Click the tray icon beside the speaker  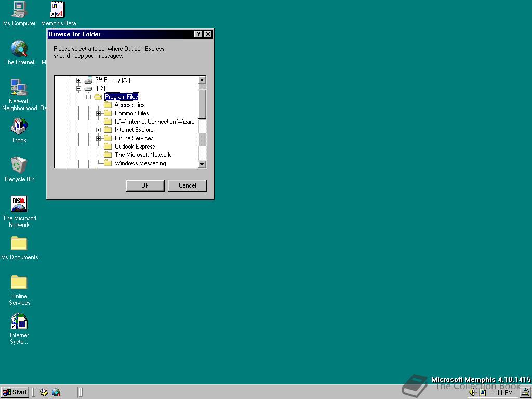click(483, 393)
